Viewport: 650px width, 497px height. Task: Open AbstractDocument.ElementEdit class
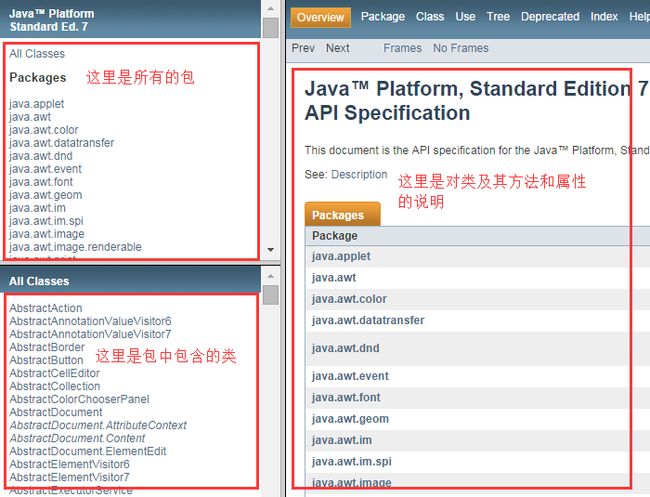point(87,451)
